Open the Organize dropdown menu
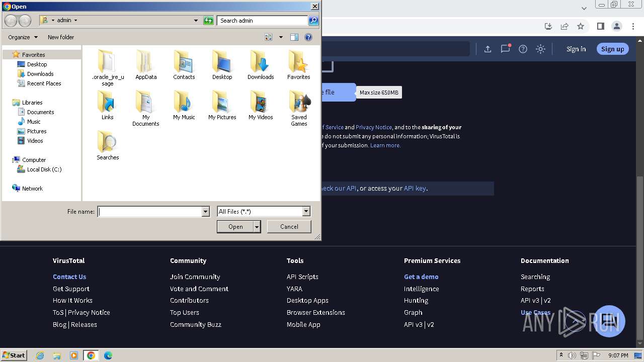 23,37
